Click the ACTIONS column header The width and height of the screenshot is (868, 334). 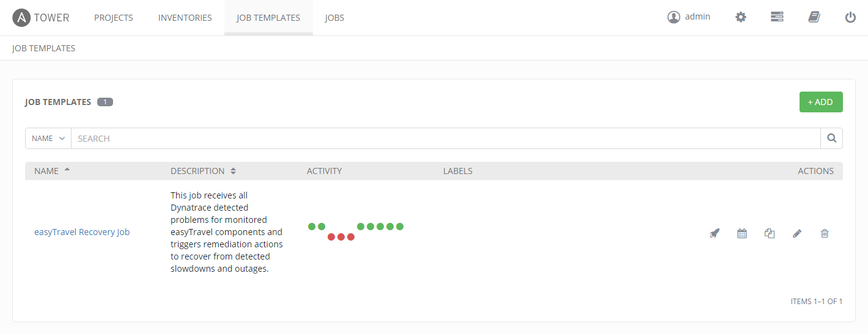[x=815, y=171]
